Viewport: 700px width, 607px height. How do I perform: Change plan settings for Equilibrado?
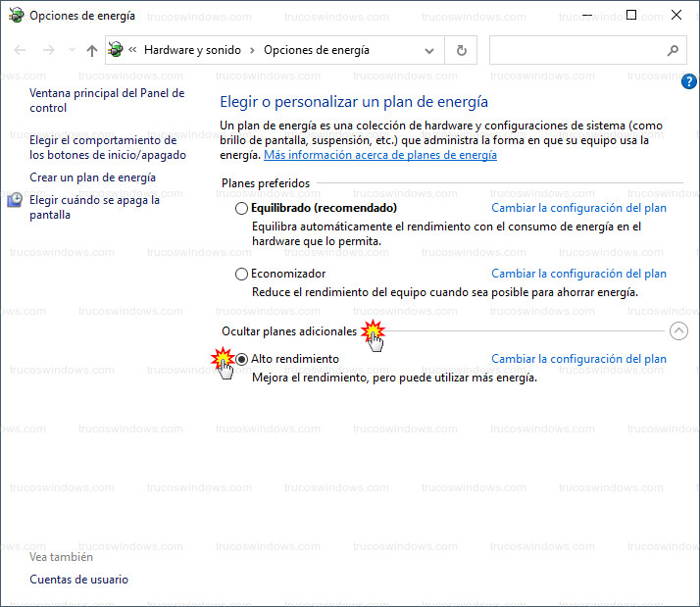(x=578, y=208)
